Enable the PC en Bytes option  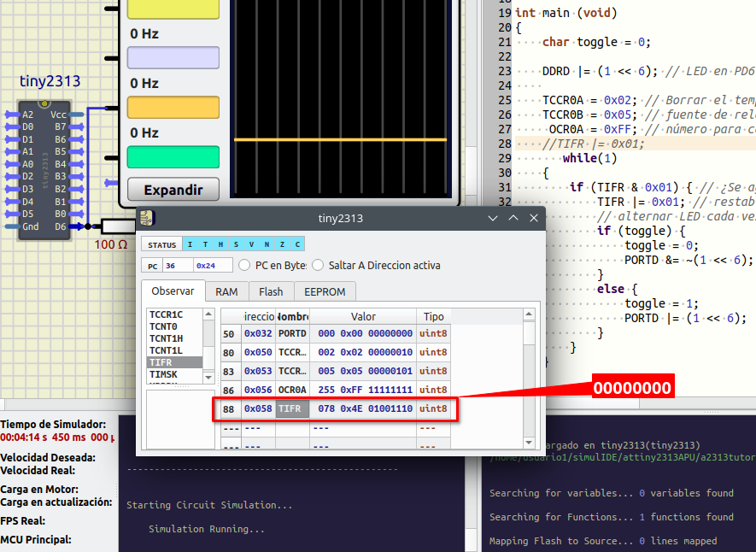(x=244, y=265)
